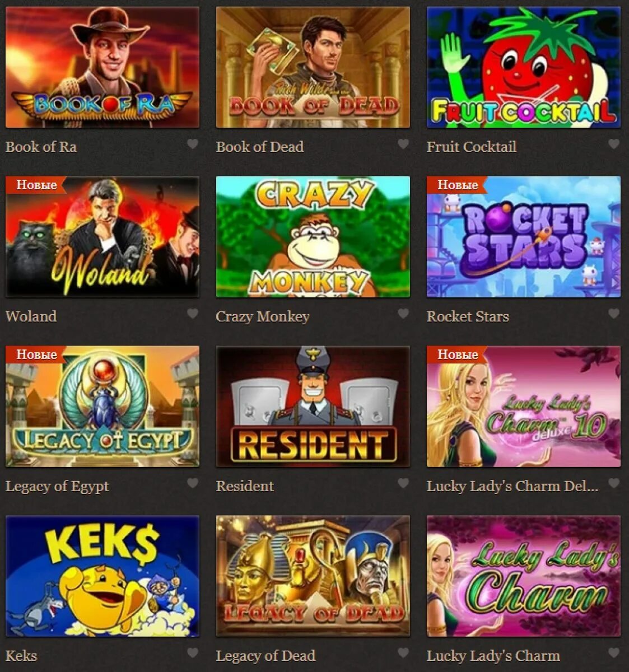Click the Resident heart icon
The image size is (629, 672).
pyautogui.click(x=403, y=483)
